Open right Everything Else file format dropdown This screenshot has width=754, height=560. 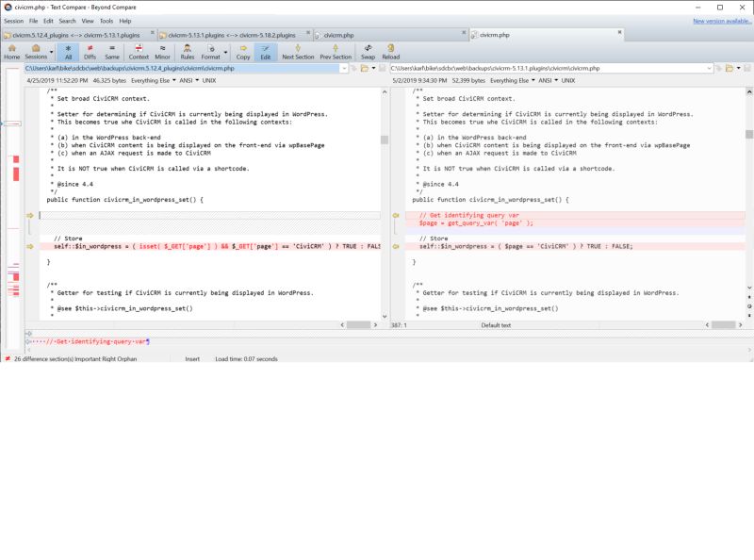(x=512, y=81)
